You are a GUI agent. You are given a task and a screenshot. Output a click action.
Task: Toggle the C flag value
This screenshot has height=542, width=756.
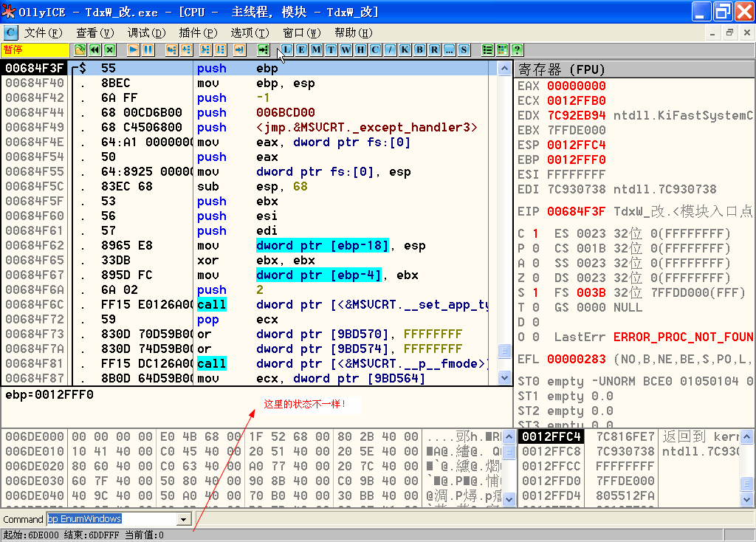(x=535, y=234)
